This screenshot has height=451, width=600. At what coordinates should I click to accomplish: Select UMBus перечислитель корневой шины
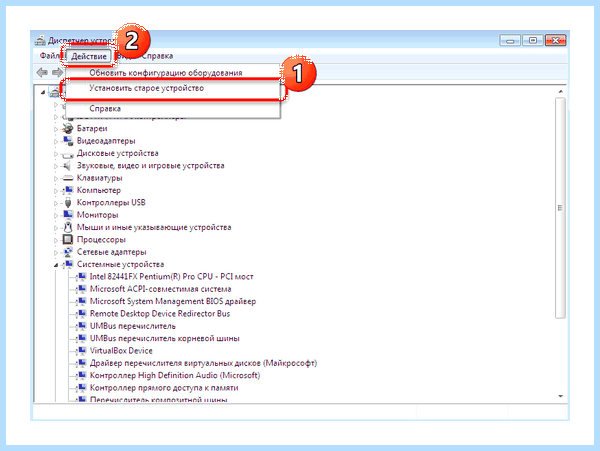165,338
